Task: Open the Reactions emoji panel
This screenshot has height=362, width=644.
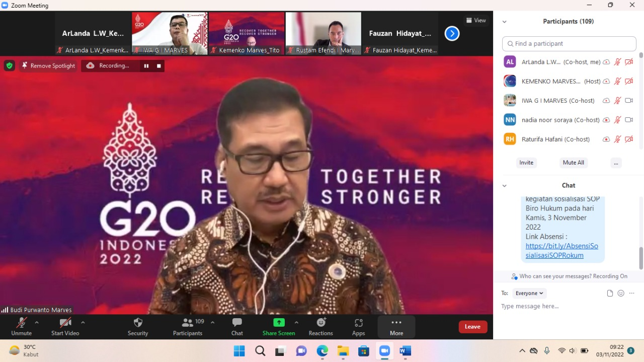Action: [x=320, y=326]
